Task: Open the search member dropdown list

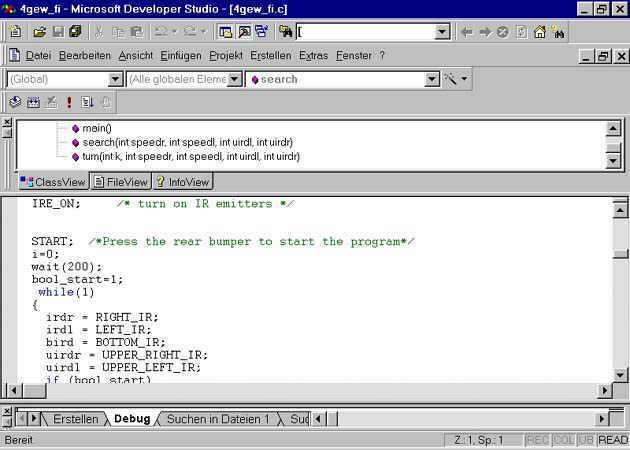Action: click(432, 79)
